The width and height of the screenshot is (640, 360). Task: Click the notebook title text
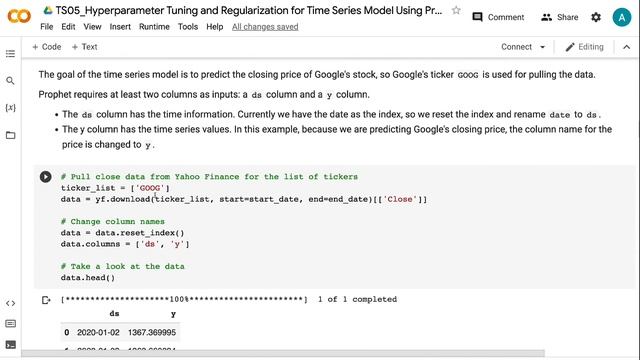(x=249, y=10)
